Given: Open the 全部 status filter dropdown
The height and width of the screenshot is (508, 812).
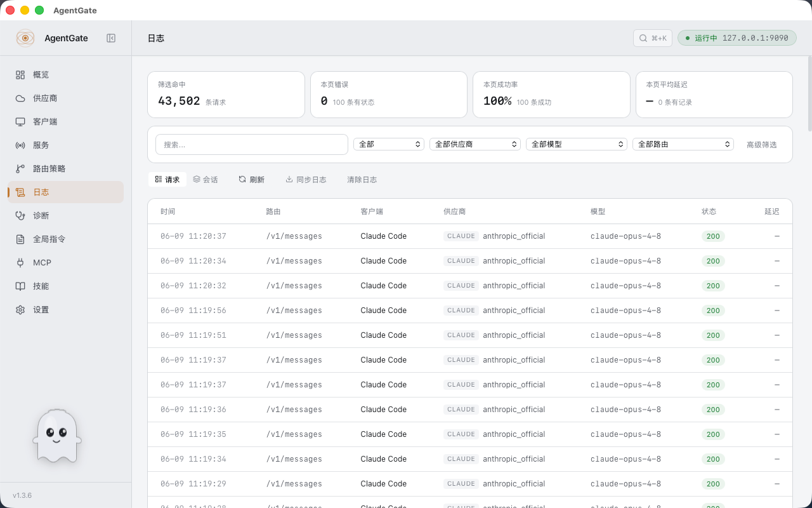Looking at the screenshot, I should [x=389, y=144].
